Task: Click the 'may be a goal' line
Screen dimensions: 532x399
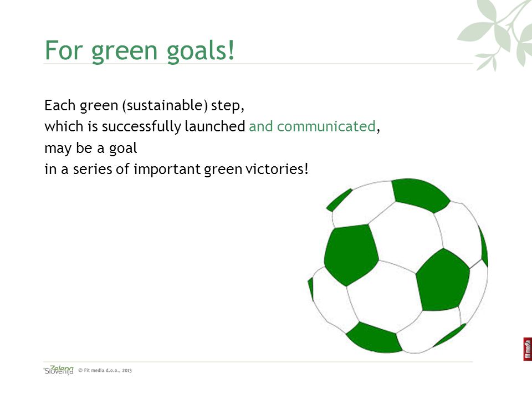Action: (x=90, y=149)
